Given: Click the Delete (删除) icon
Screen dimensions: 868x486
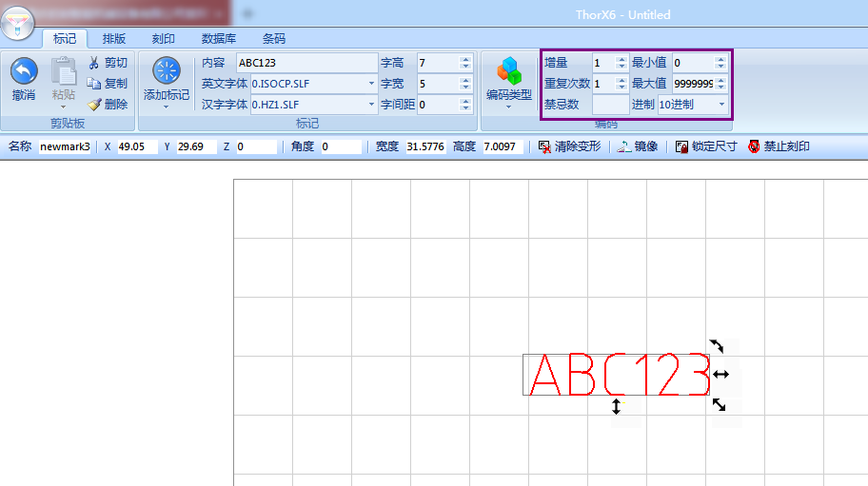Looking at the screenshot, I should 94,105.
